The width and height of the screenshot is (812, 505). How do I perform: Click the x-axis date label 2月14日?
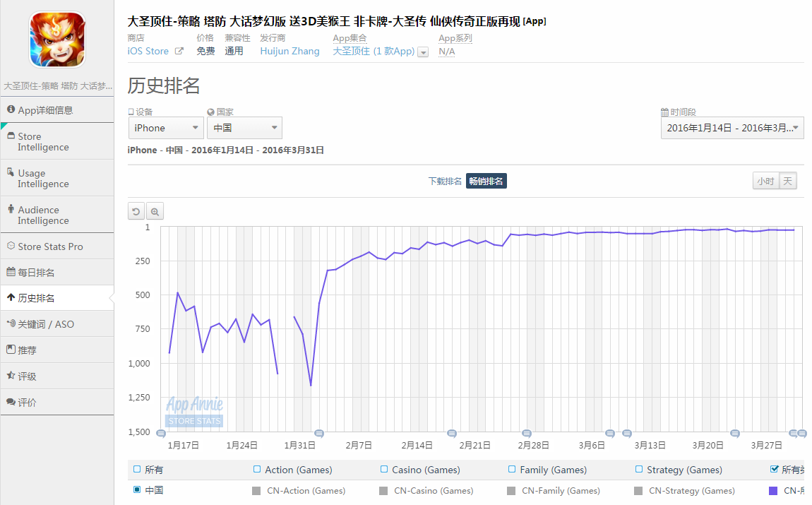(417, 445)
